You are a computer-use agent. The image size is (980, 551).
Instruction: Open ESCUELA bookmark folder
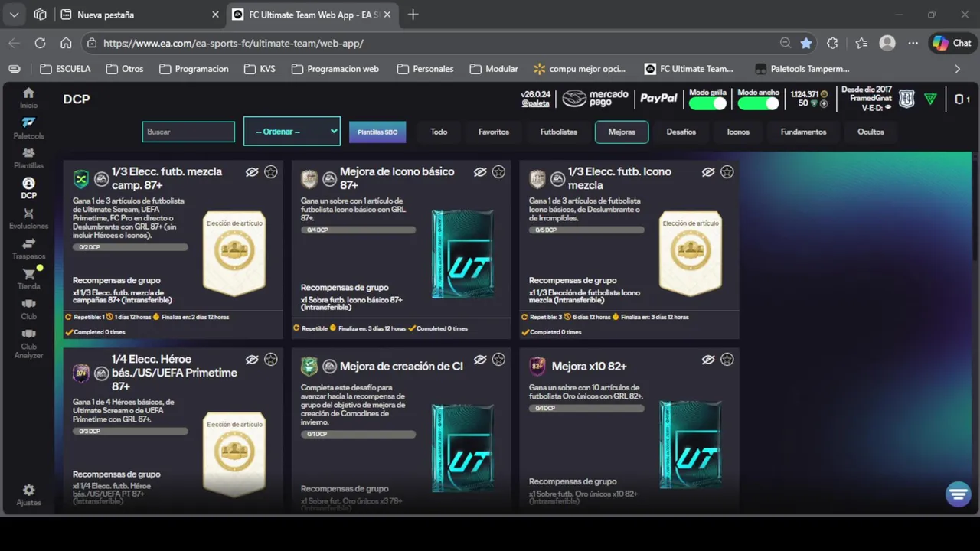point(65,69)
